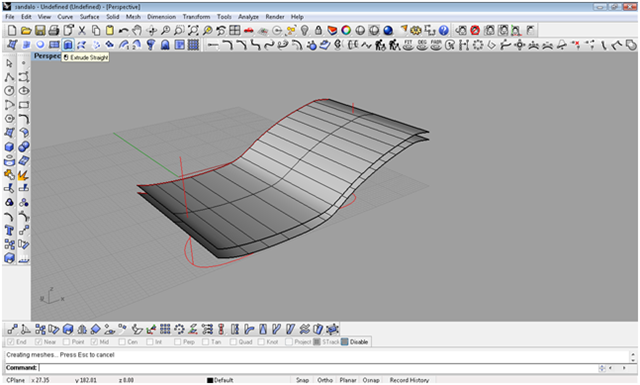This screenshot has width=640, height=385.
Task: Cut selection with the scissors icon
Action: click(x=82, y=31)
